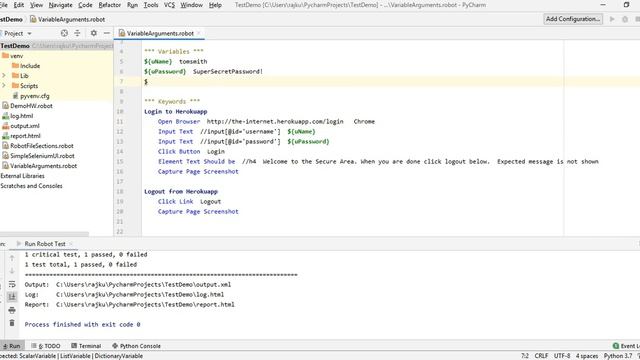Select RobotFileSections.robot file
Viewport: 640px width, 360px height.
point(38,146)
